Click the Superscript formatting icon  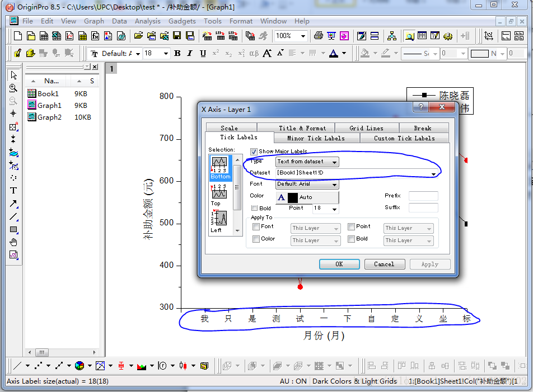(216, 53)
